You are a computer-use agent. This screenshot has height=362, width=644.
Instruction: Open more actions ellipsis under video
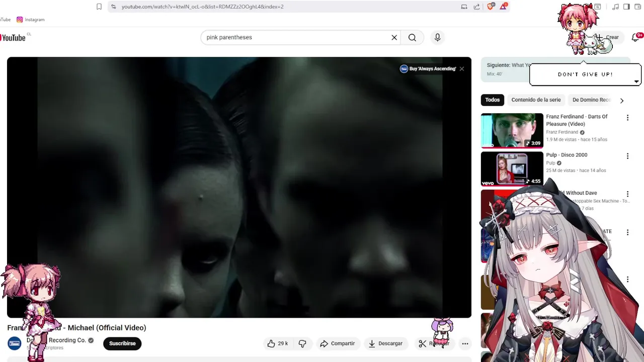tap(465, 344)
